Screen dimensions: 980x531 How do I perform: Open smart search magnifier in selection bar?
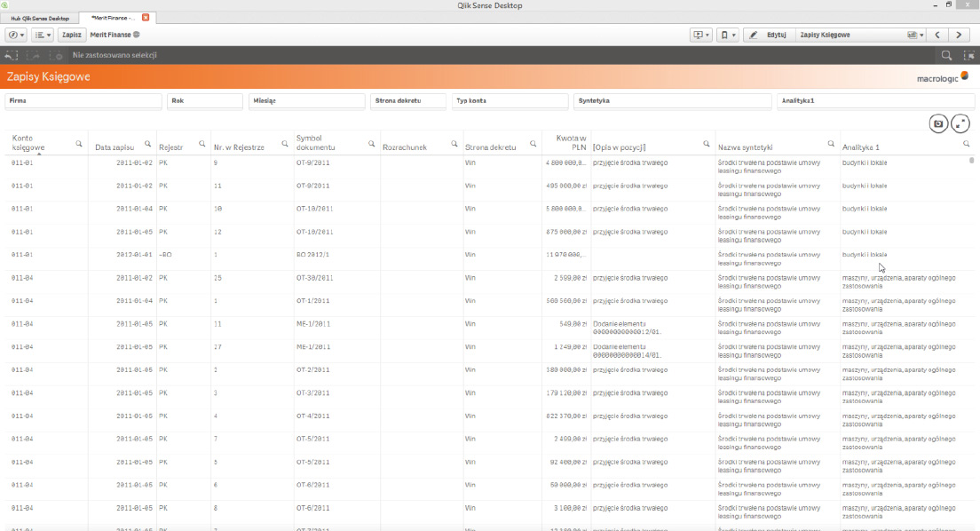pos(947,55)
